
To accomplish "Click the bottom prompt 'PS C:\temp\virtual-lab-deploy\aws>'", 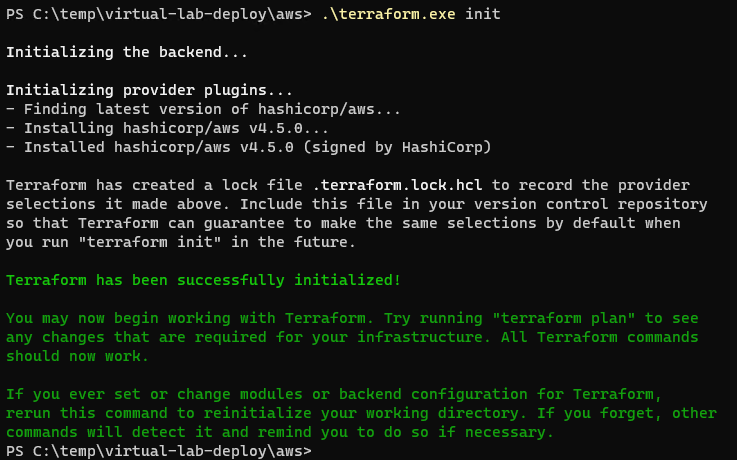I will pyautogui.click(x=158, y=451).
